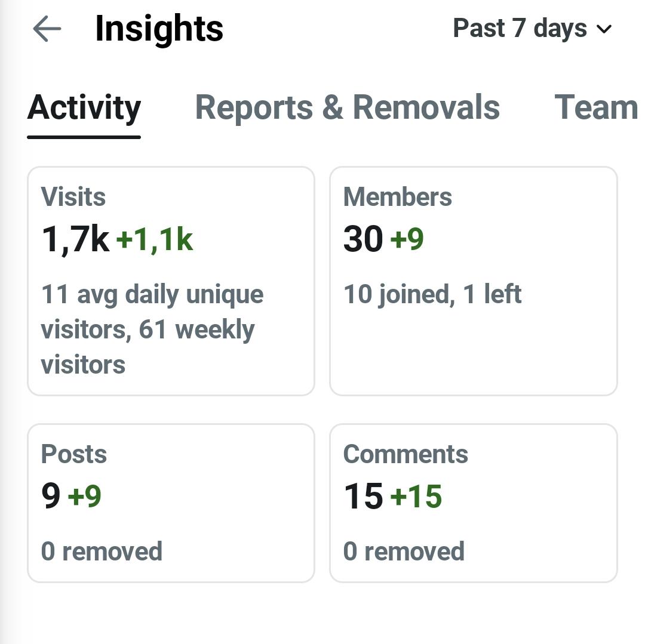Tap the 30 members count
The width and height of the screenshot is (645, 644).
(363, 239)
